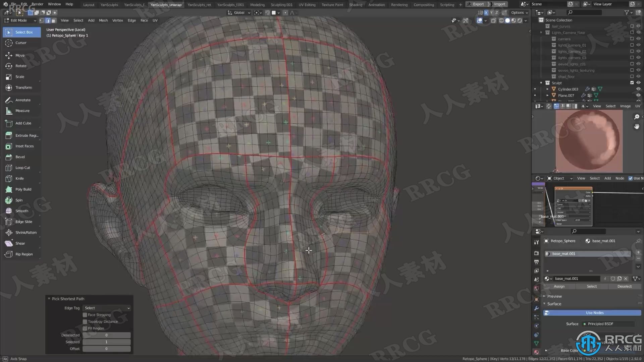Toggle Face Stepping checkbox

85,315
